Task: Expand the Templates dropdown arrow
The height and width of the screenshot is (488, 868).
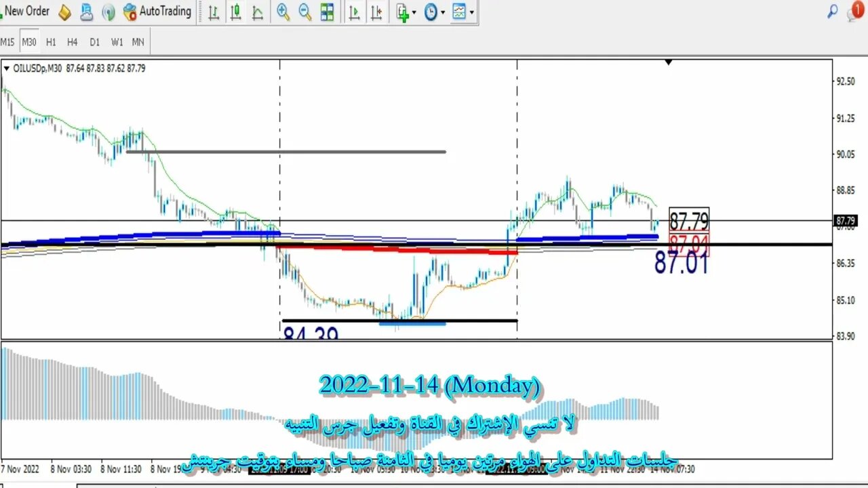Action: [x=472, y=12]
